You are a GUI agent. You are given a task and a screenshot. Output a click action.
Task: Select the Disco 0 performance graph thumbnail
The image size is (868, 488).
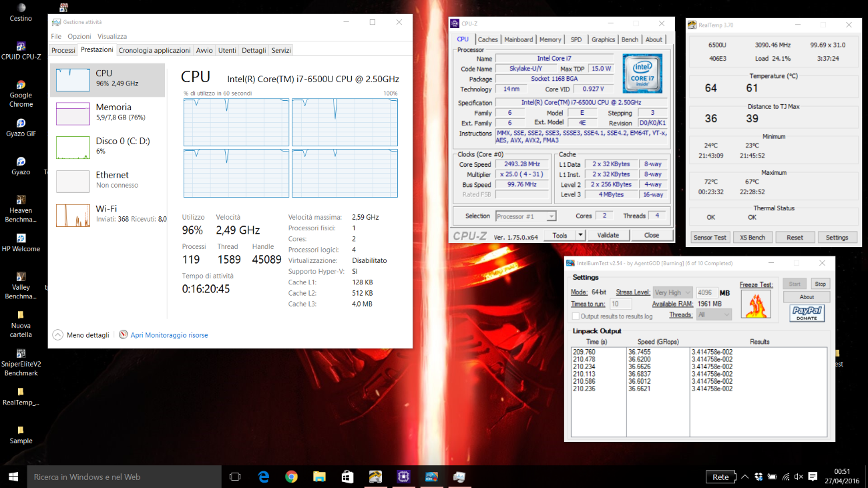[73, 148]
